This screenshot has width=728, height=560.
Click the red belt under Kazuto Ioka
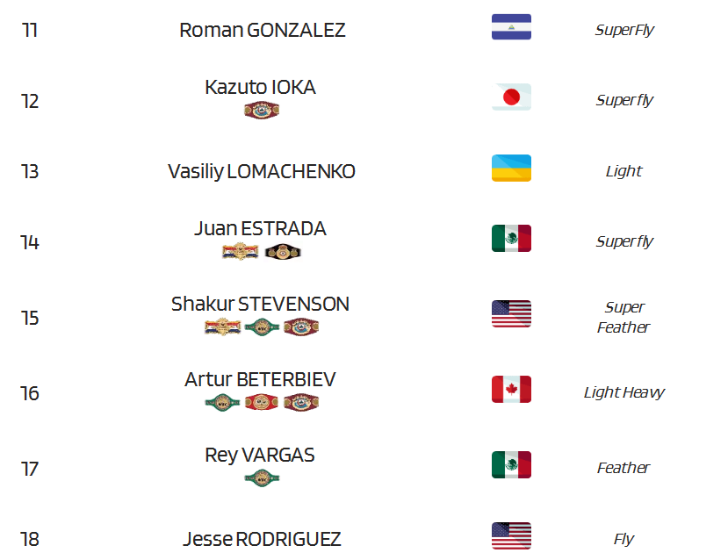point(262,111)
